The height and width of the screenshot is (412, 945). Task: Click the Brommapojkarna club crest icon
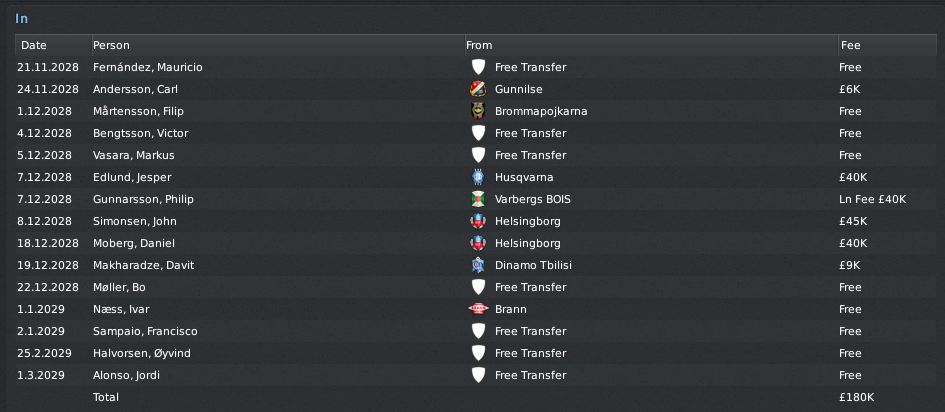pyautogui.click(x=478, y=111)
